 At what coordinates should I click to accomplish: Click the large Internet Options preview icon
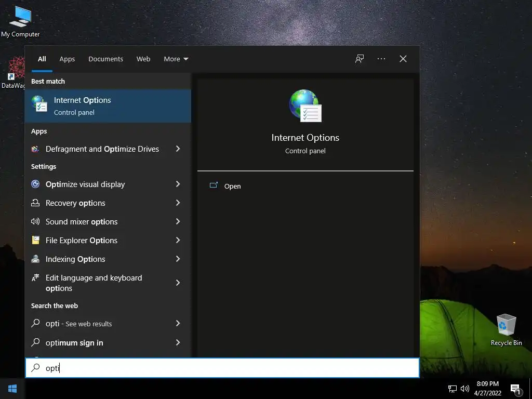pyautogui.click(x=305, y=105)
